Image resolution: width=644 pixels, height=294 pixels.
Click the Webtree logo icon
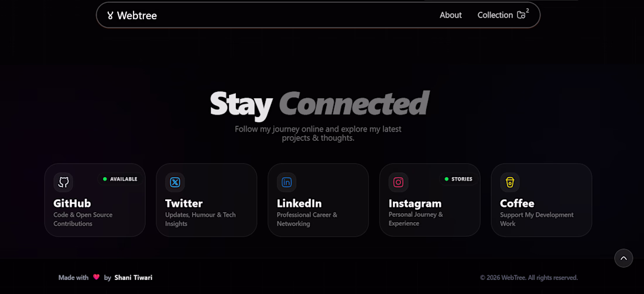[x=110, y=16]
